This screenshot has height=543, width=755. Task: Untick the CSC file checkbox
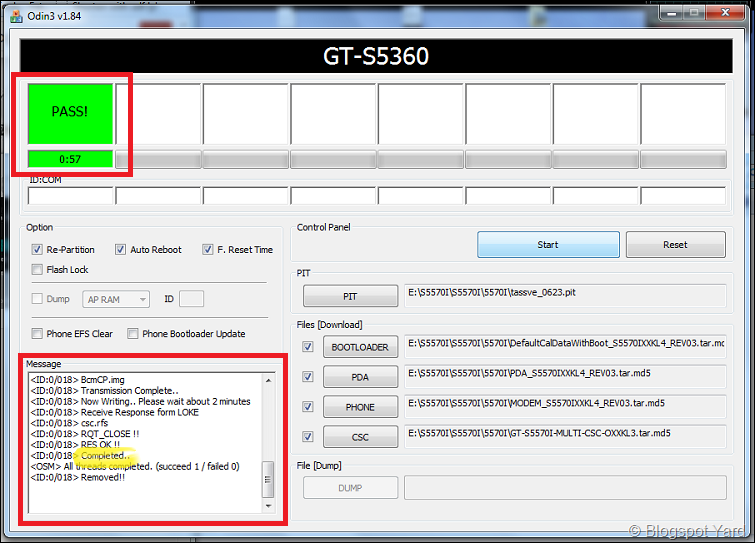[308, 437]
